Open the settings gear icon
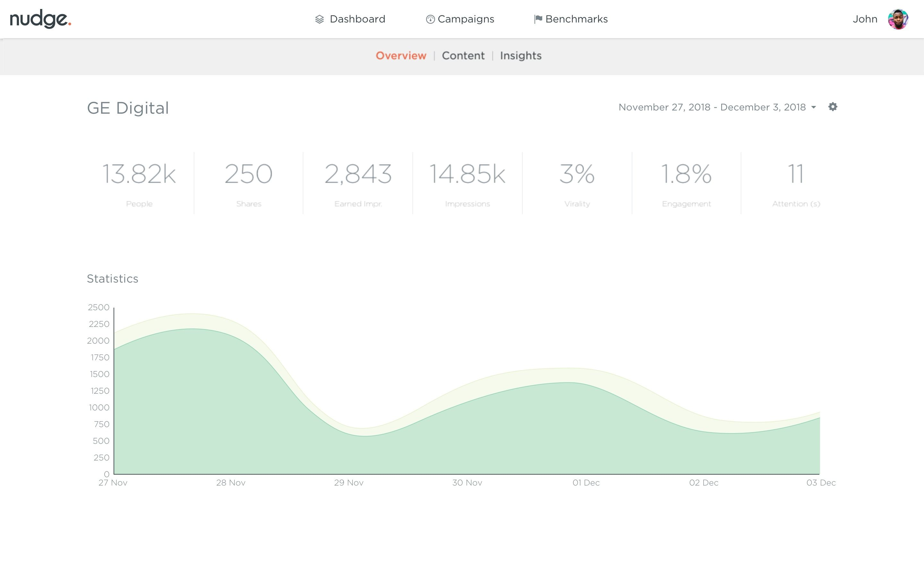This screenshot has height=578, width=924. (833, 107)
